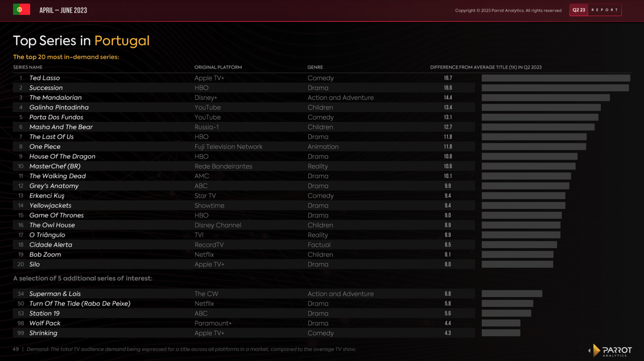
Task: Click the GENRE column header
Action: click(x=315, y=67)
